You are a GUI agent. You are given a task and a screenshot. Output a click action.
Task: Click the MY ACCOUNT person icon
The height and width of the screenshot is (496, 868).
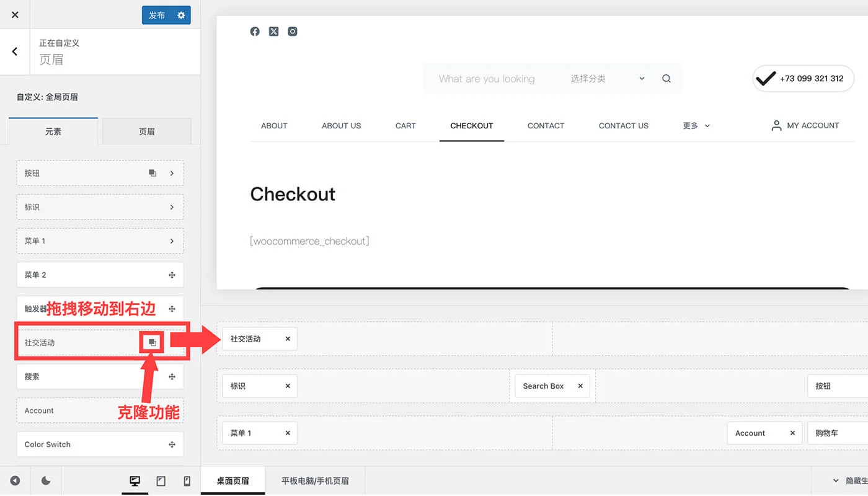[776, 125]
